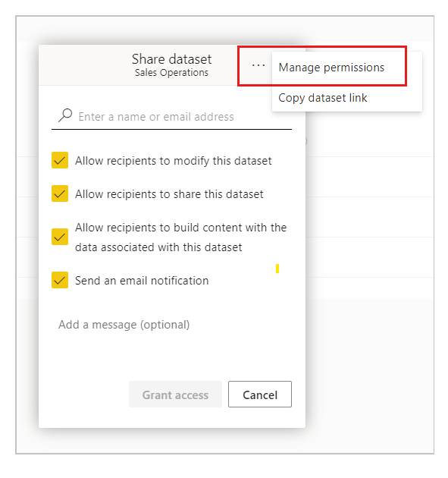Click the underline beneath the search field
The width and height of the screenshot is (448, 478).
171,129
